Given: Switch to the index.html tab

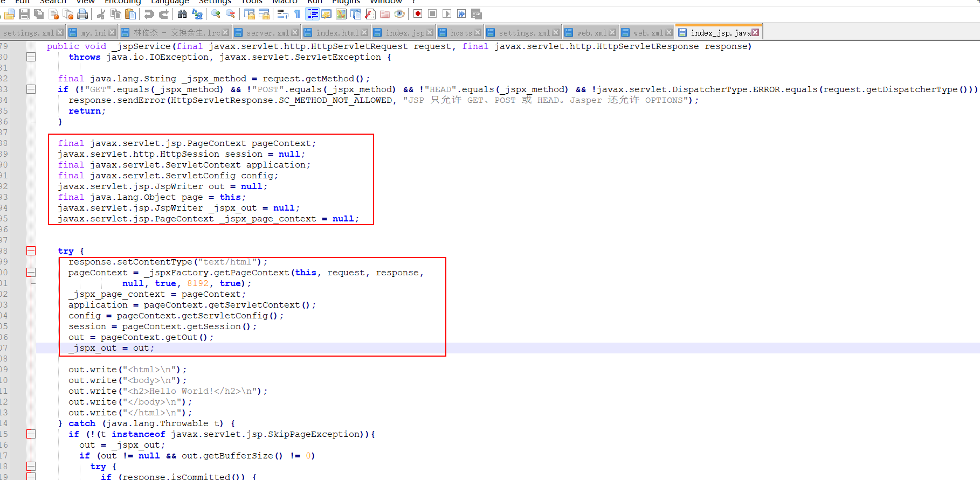Looking at the screenshot, I should 336,33.
